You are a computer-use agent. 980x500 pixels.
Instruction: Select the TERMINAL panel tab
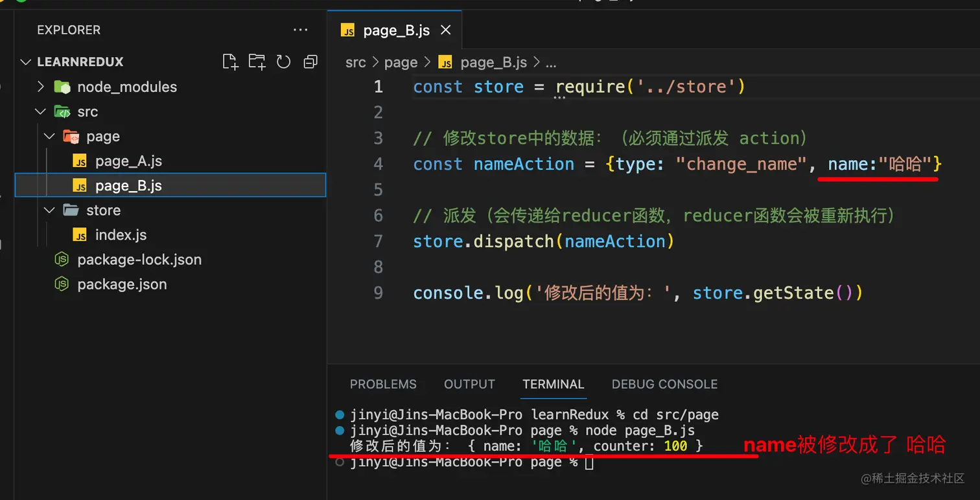coord(554,384)
